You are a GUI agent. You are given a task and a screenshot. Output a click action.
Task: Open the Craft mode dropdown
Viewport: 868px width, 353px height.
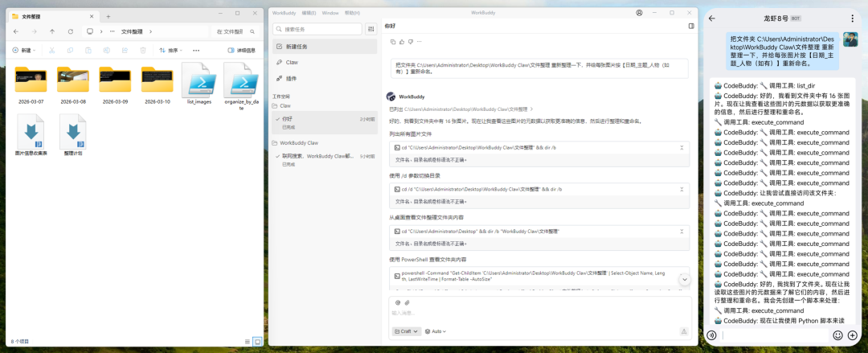coord(407,331)
